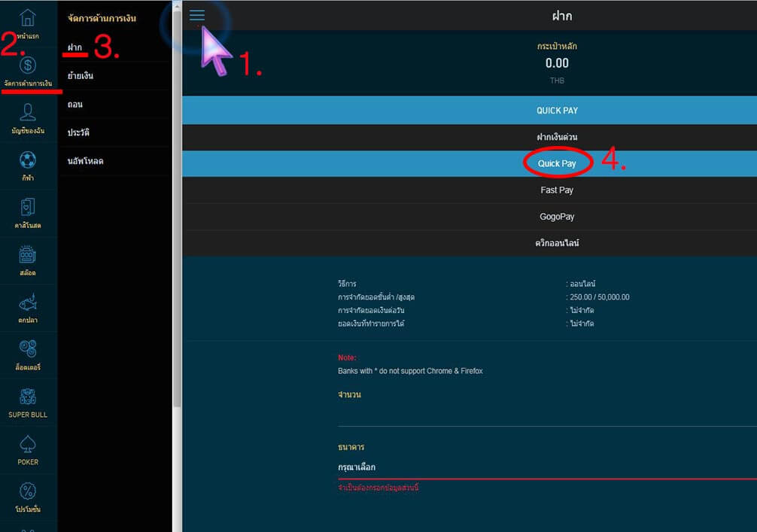Open the POKER spade icon
This screenshot has height=532, width=757.
[x=28, y=444]
